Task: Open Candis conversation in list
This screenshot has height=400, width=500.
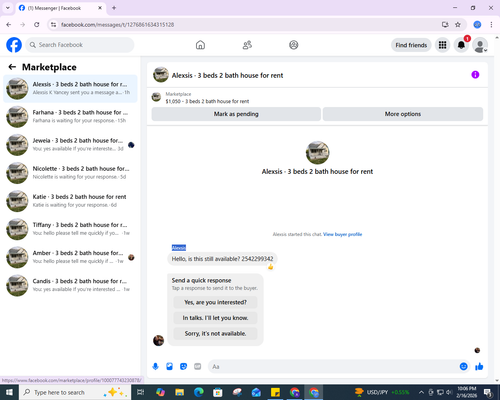Action: coord(70,285)
